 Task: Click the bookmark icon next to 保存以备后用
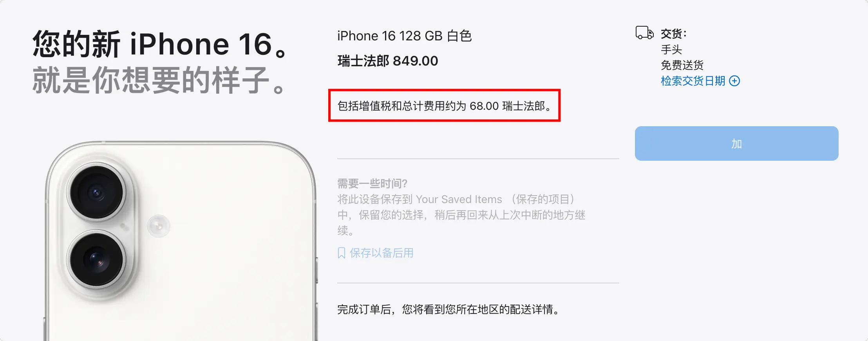(342, 253)
